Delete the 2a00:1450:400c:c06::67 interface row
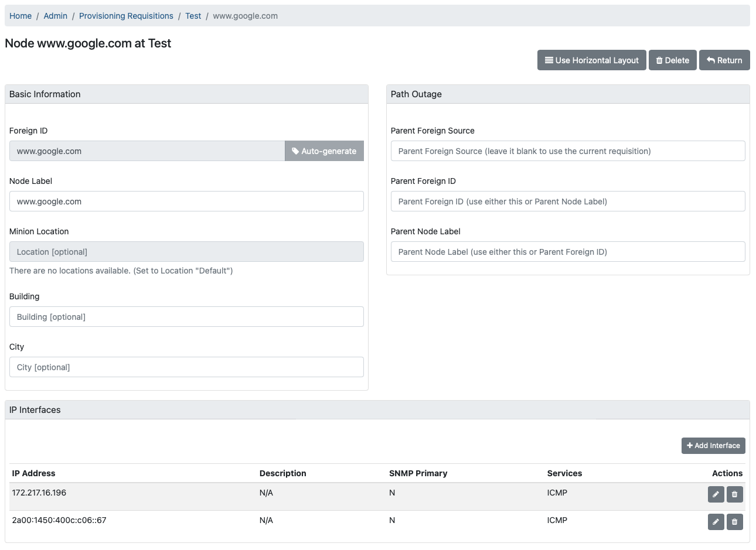Screen dimensions: 756x550 [x=734, y=522]
